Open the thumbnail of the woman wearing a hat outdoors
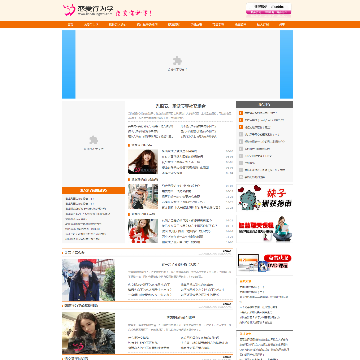This screenshot has height=360, width=360. [143, 197]
